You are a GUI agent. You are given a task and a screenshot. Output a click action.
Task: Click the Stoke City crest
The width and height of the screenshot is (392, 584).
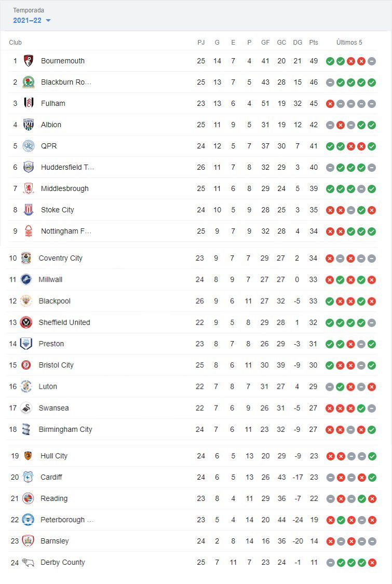pyautogui.click(x=29, y=210)
